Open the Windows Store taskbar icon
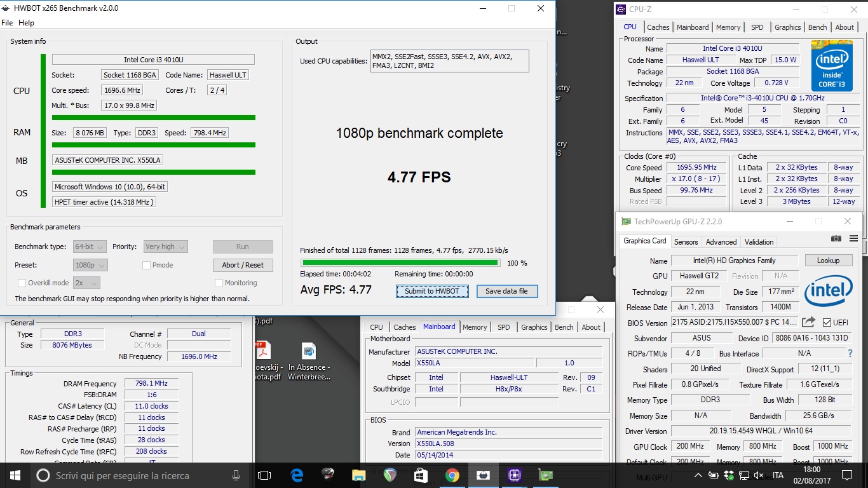The height and width of the screenshot is (488, 868). (x=421, y=475)
